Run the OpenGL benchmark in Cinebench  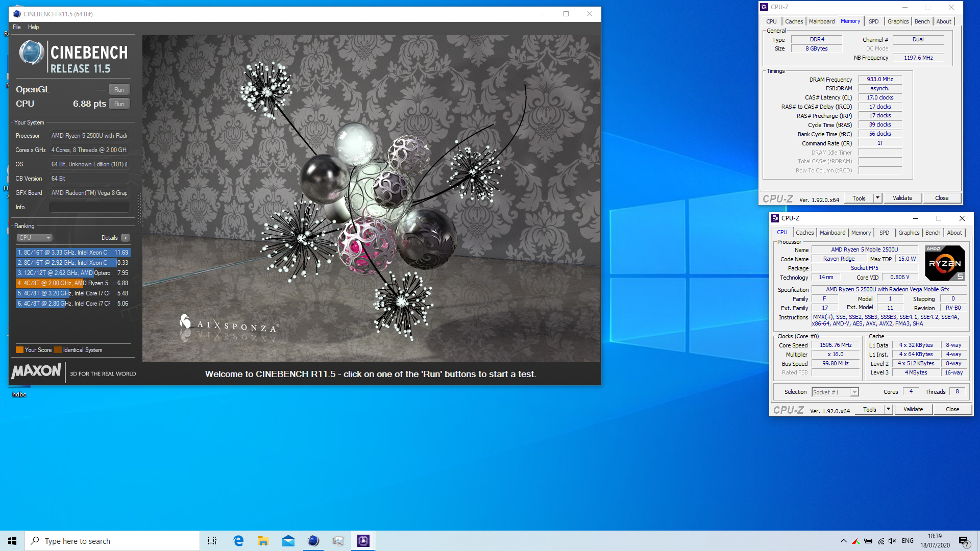[x=119, y=89]
